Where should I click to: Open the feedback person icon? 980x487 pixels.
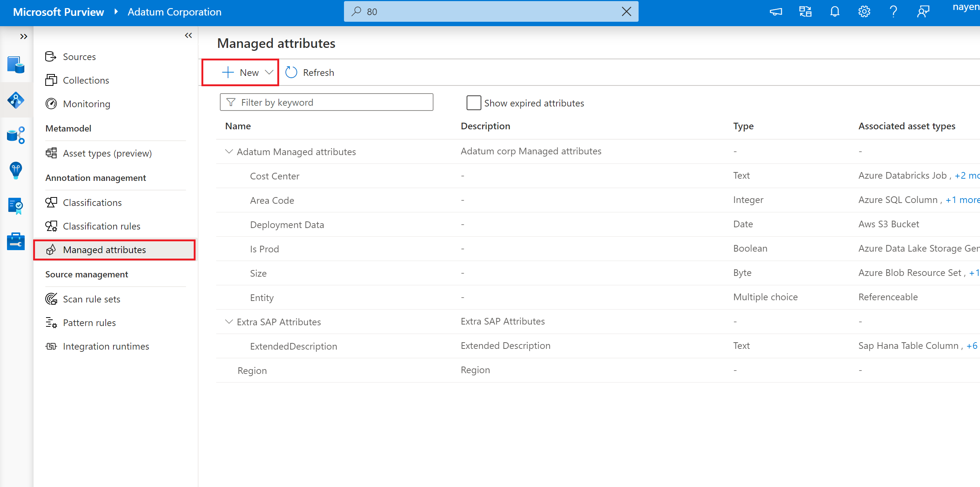click(923, 11)
